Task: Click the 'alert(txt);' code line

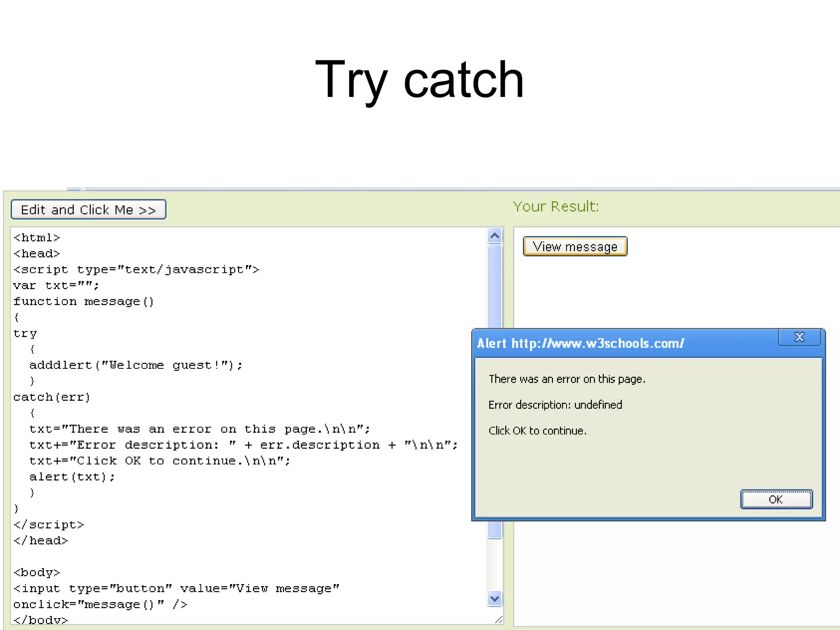Action: 72,477
